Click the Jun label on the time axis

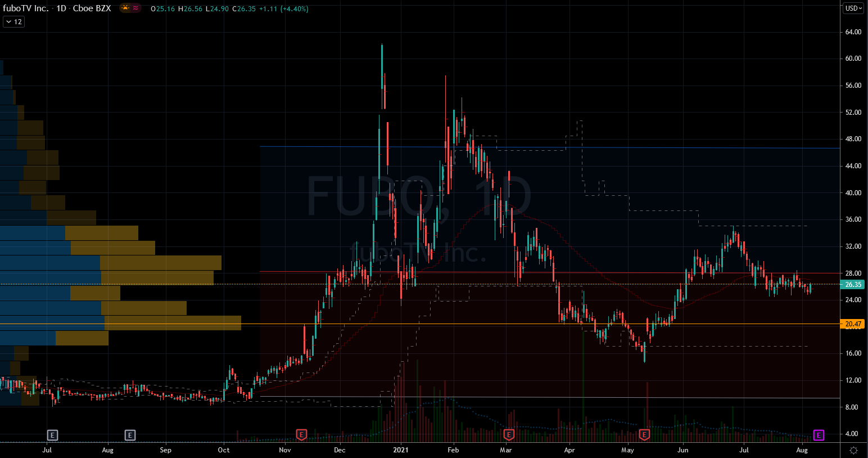tap(683, 450)
